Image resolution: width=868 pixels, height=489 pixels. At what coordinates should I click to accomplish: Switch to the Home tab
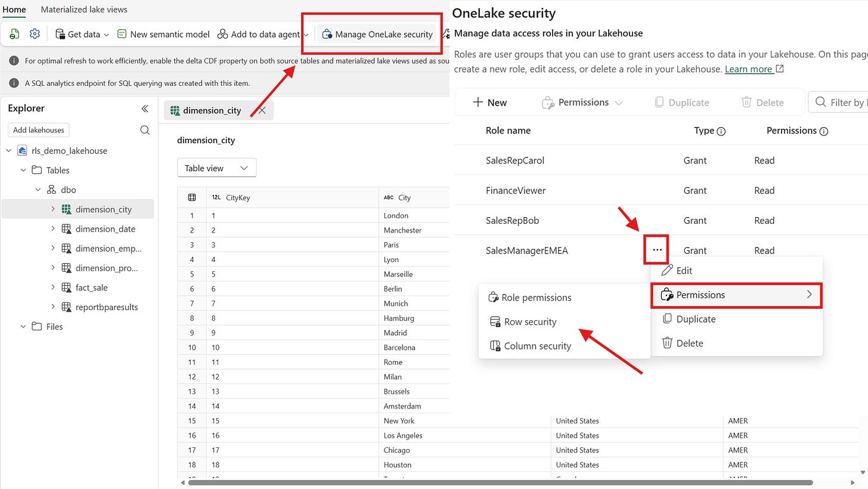[x=14, y=10]
